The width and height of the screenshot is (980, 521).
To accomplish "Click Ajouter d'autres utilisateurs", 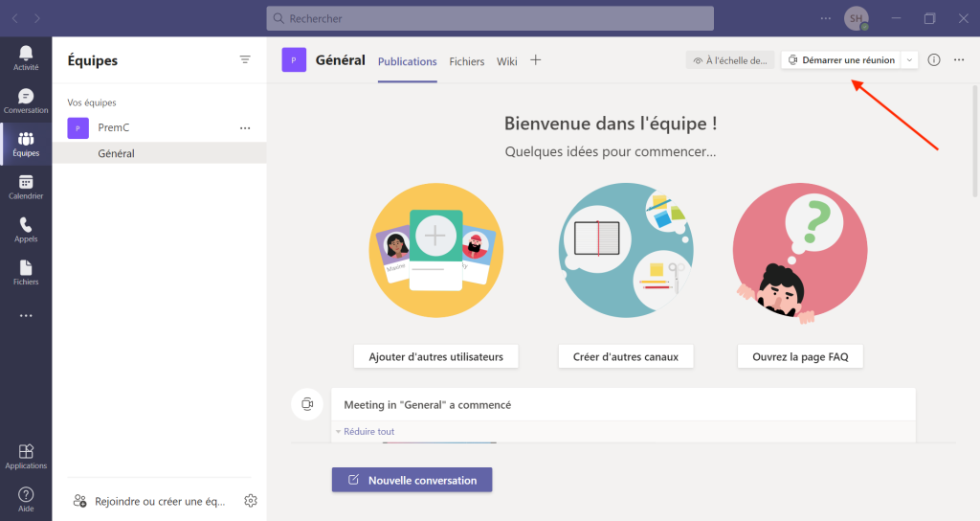I will (435, 356).
